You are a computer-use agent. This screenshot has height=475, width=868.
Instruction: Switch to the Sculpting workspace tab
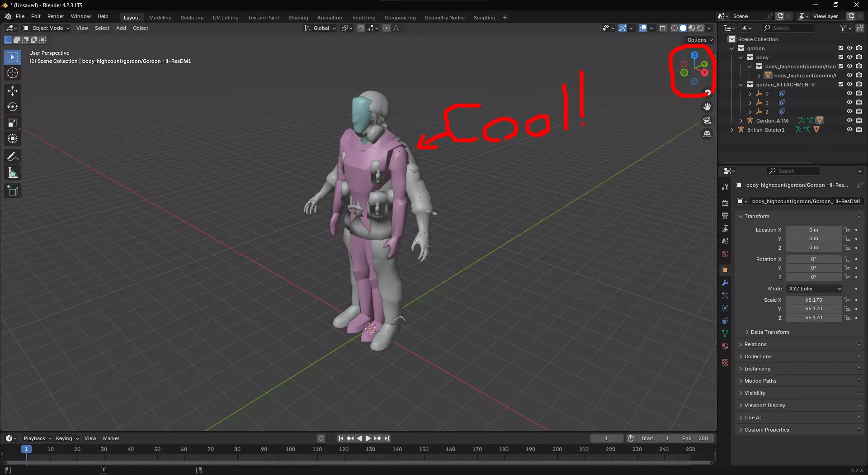click(x=192, y=18)
